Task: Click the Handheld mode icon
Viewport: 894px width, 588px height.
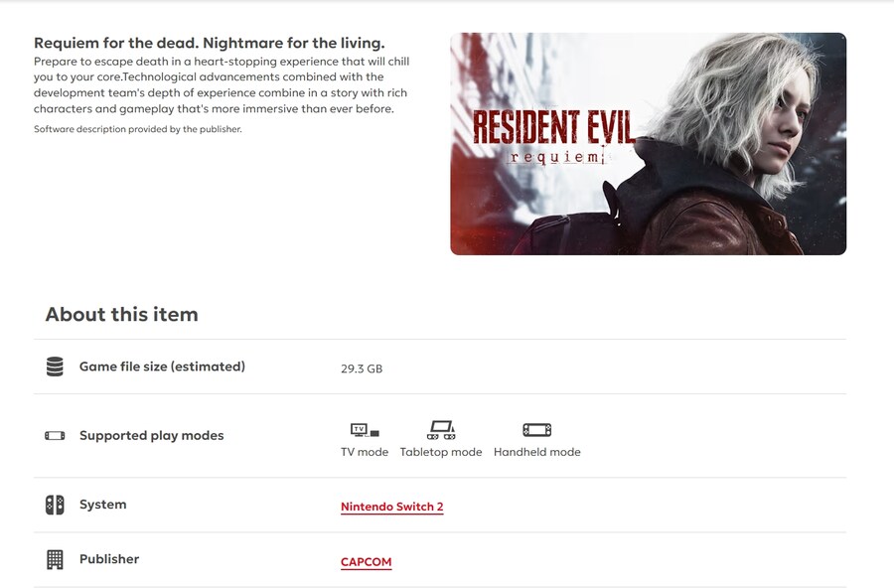Action: pos(537,429)
